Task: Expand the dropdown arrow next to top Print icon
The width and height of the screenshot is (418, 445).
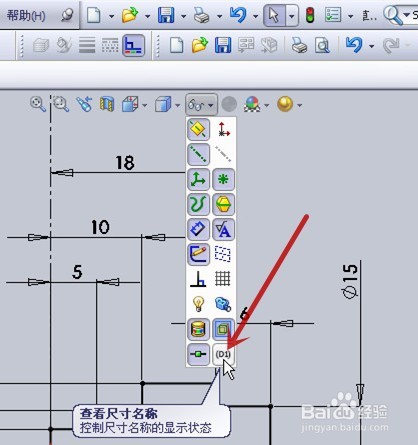Action: tap(219, 16)
